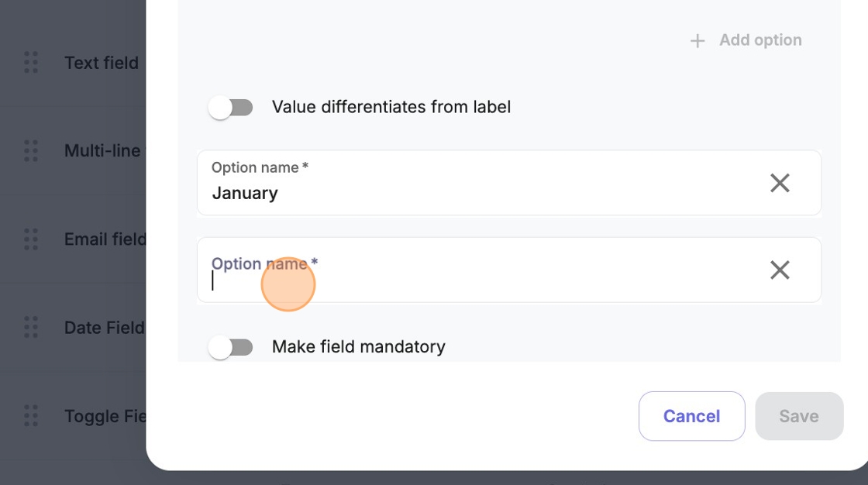The image size is (868, 485).
Task: Click the Multi-line field row label
Action: [x=102, y=151]
